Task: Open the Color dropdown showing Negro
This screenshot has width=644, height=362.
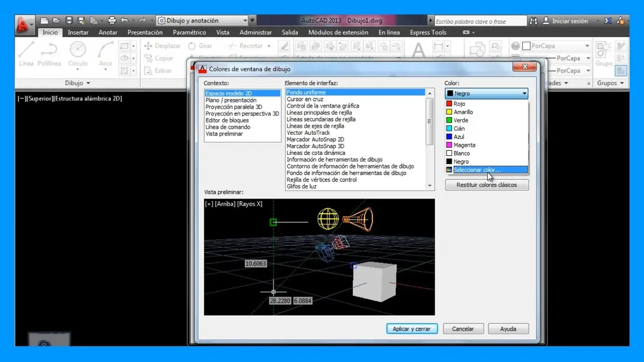Action: point(487,94)
